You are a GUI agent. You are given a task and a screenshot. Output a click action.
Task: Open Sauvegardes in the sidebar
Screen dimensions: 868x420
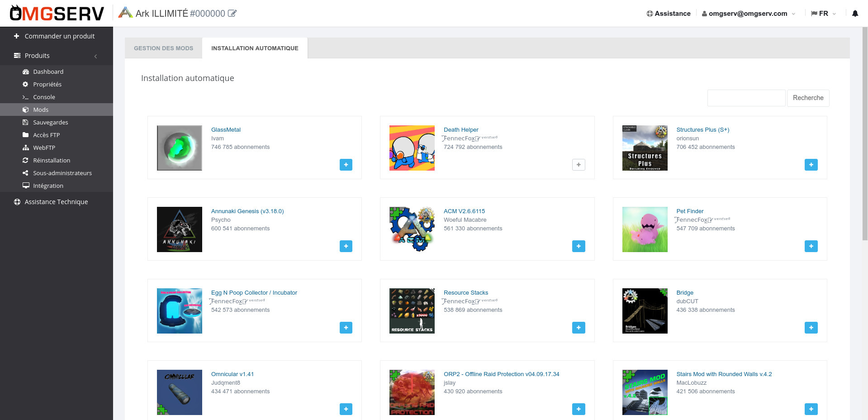tap(56, 122)
